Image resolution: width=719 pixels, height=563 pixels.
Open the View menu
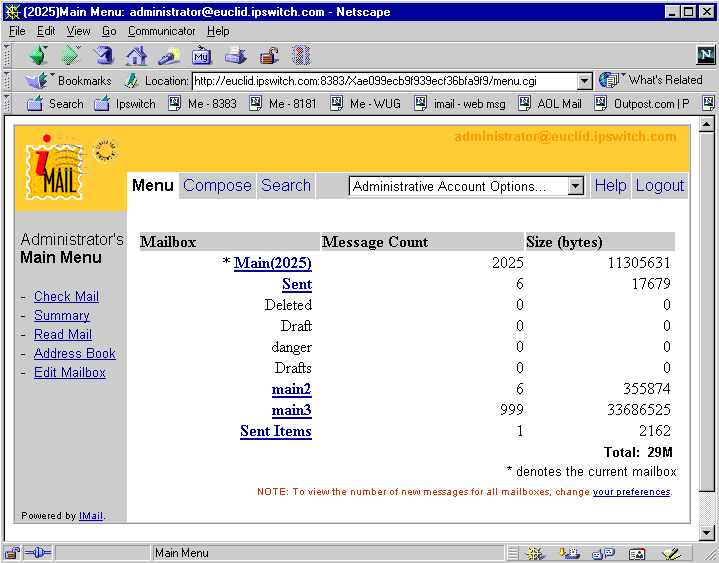(78, 31)
